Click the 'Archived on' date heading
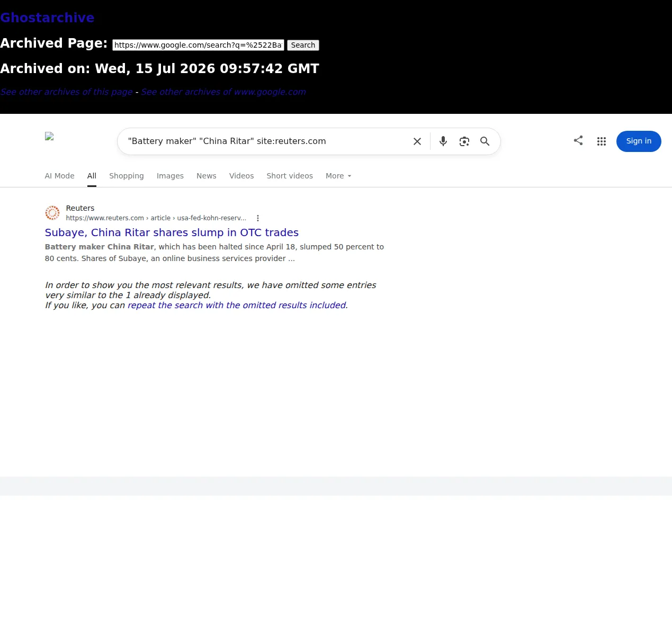672x637 pixels. click(x=159, y=68)
